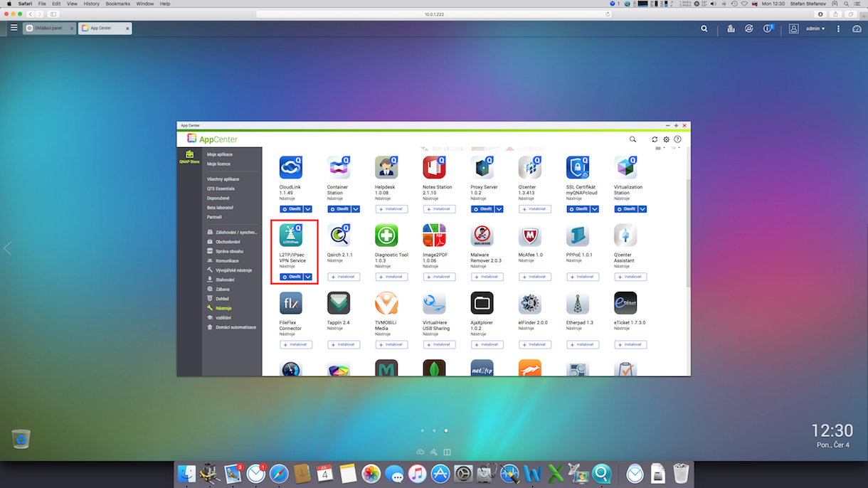868x488 pixels.
Task: Select the elFinder 2.0.0 app icon
Action: click(530, 303)
